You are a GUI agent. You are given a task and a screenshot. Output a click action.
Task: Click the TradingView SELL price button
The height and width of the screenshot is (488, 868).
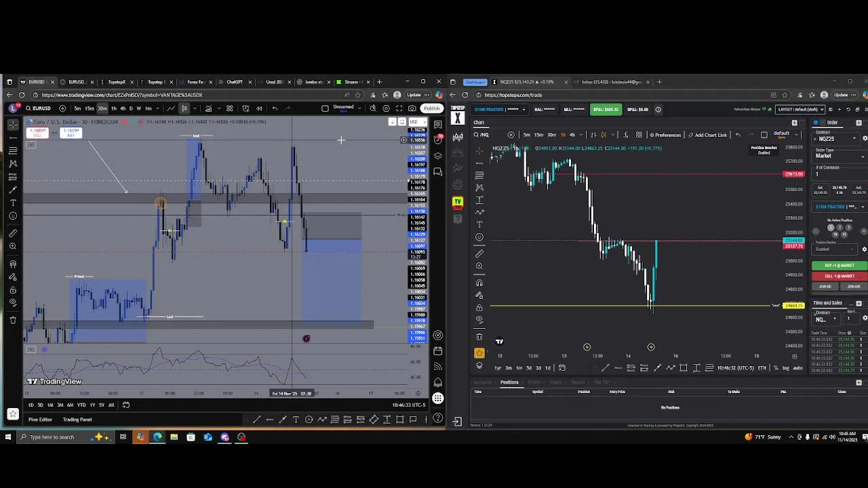point(38,132)
